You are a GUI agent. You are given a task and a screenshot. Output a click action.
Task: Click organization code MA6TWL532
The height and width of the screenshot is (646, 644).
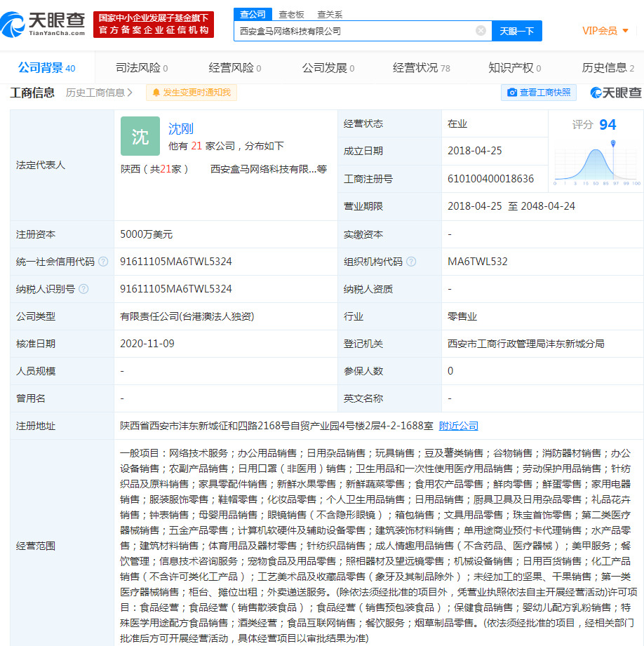coord(478,262)
